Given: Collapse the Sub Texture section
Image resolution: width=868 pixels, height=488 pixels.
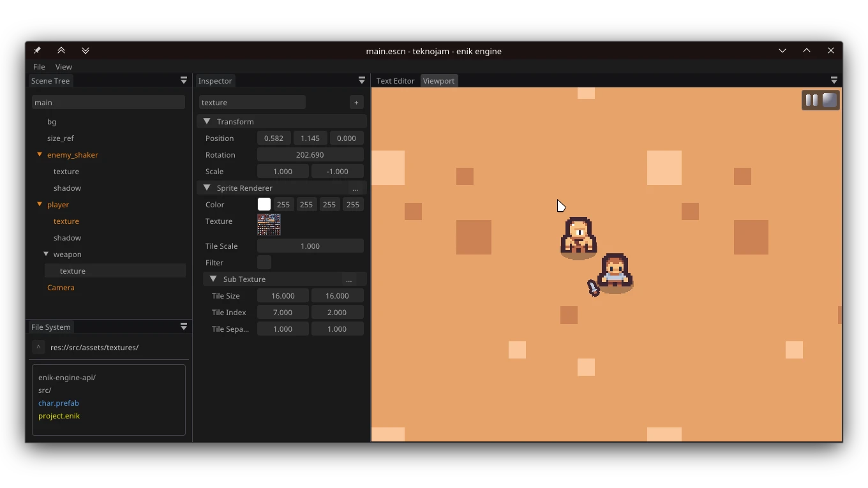Looking at the screenshot, I should point(213,279).
